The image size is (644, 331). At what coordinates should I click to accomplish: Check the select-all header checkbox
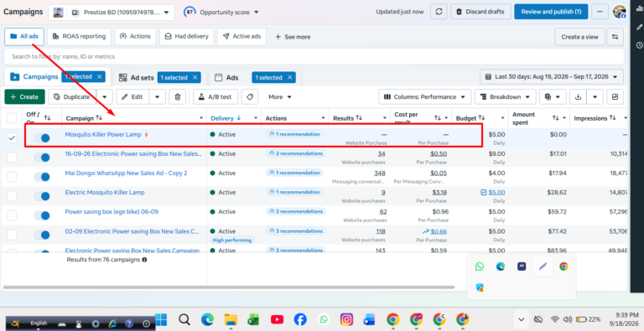click(12, 118)
